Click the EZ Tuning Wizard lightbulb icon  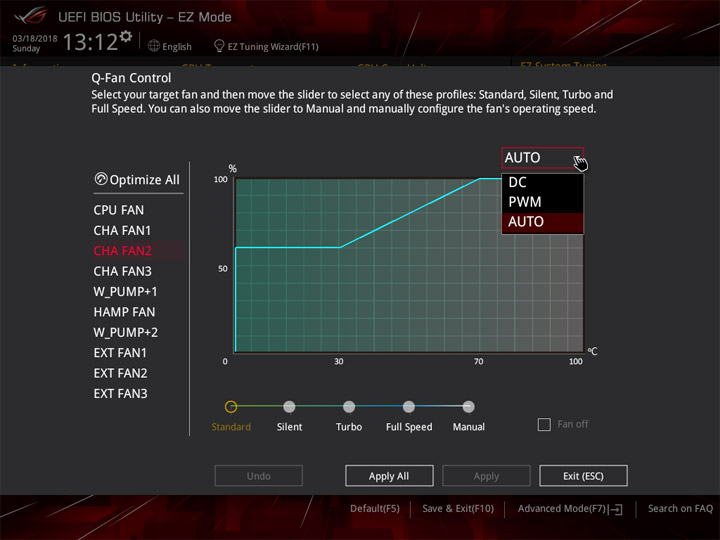(219, 46)
